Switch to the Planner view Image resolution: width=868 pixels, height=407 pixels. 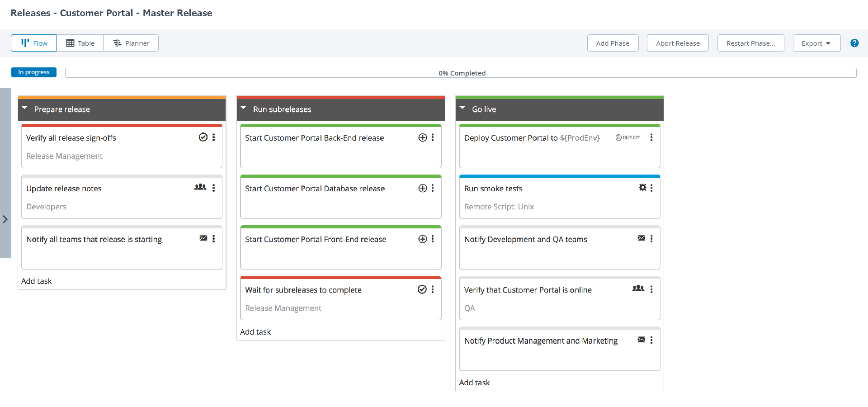coord(131,43)
